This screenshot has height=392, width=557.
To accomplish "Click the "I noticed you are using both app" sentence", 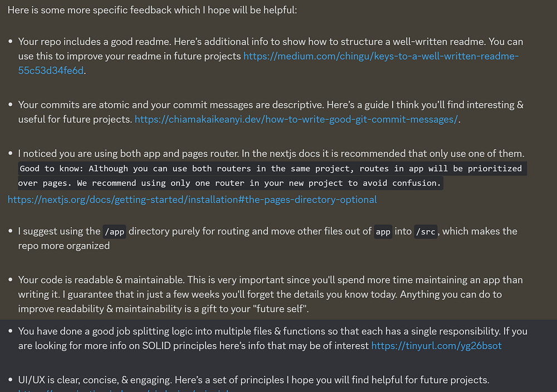I will [129, 153].
